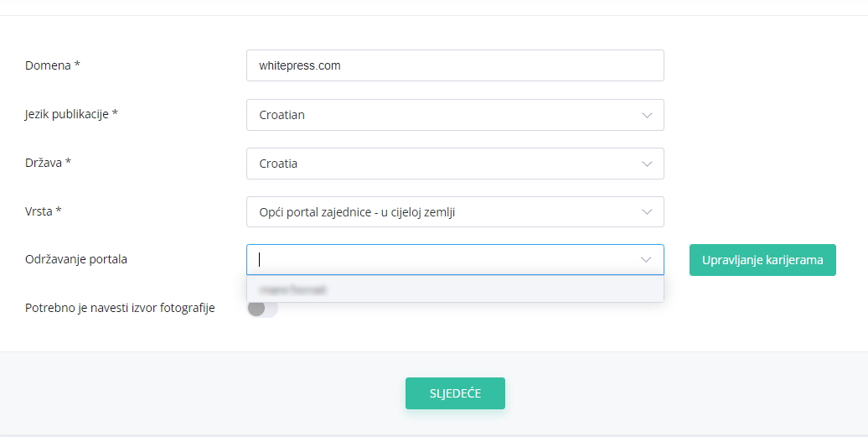The image size is (868, 437).
Task: Click the Upravljanje karijerama button
Action: click(x=762, y=260)
